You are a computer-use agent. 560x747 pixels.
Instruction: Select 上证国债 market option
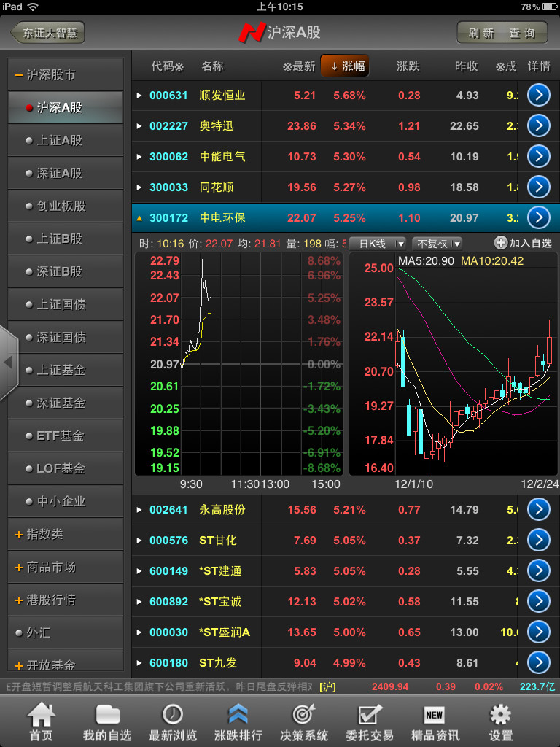66,304
